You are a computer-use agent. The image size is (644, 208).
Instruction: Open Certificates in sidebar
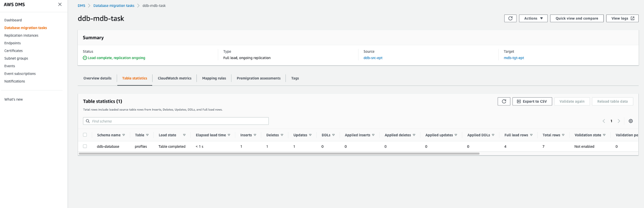[13, 51]
